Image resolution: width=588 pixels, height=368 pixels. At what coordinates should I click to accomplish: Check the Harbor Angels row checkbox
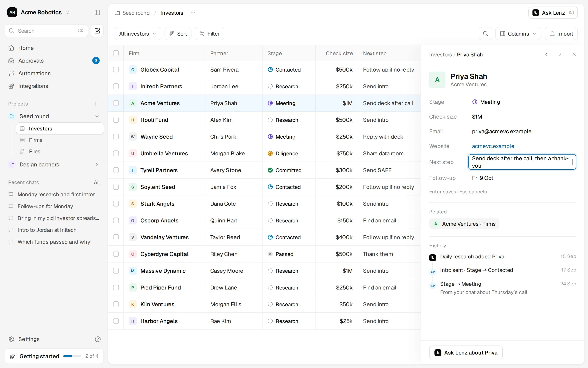click(116, 321)
